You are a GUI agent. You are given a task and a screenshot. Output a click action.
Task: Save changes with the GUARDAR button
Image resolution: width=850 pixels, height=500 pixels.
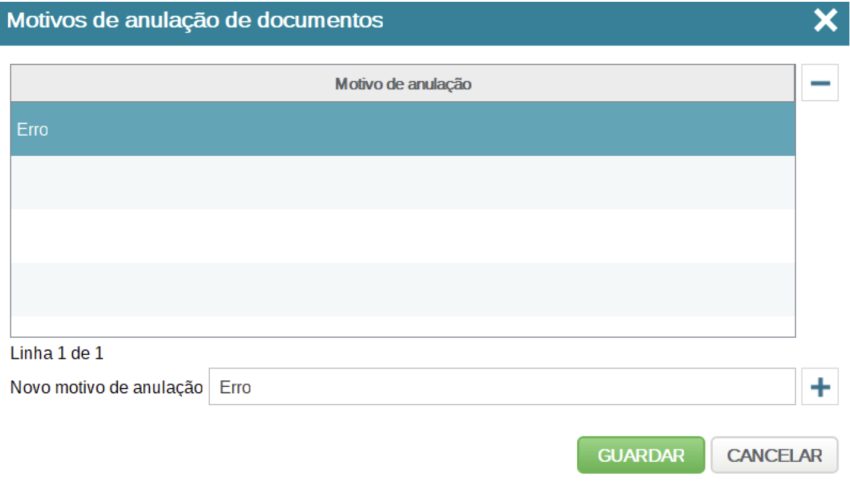[641, 455]
